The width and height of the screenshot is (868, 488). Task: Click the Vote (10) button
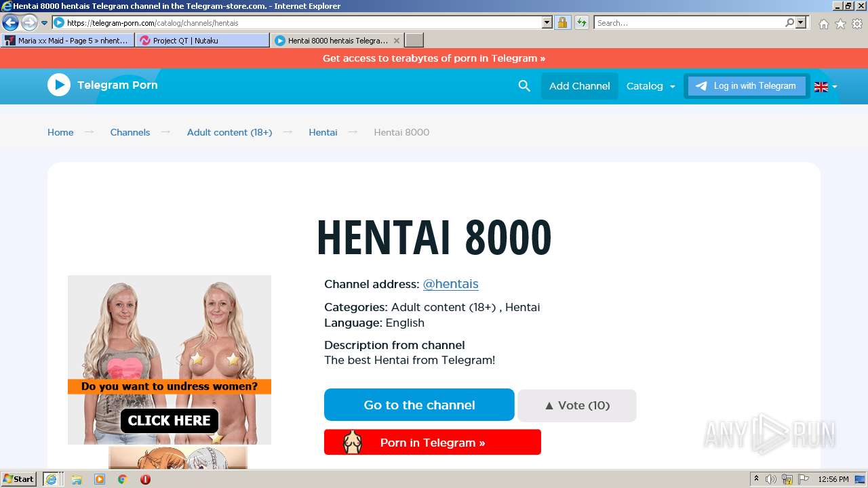coord(577,405)
